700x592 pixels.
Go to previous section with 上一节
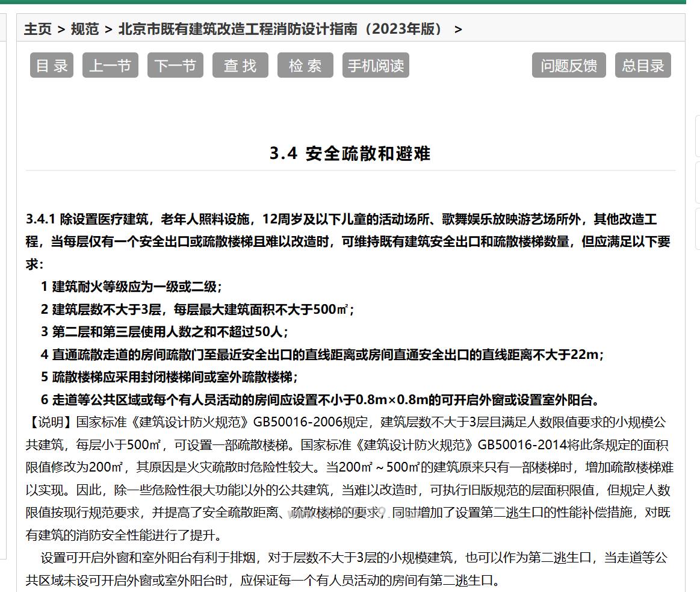pos(110,65)
